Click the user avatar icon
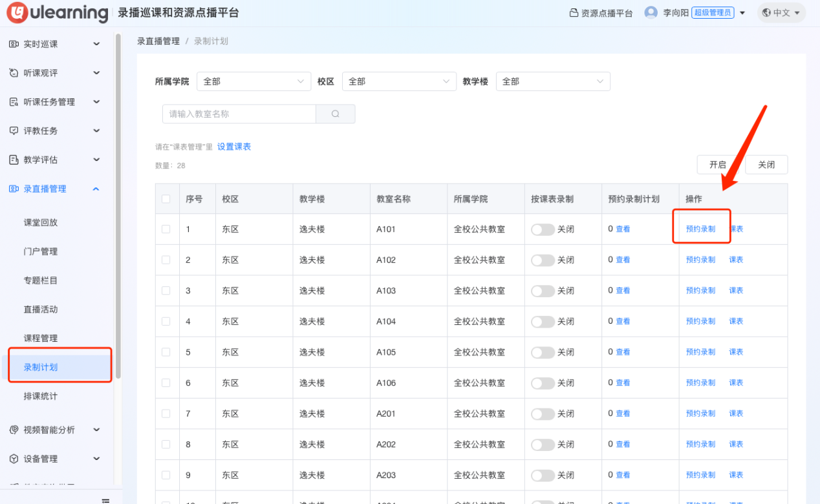The width and height of the screenshot is (820, 504). click(651, 13)
